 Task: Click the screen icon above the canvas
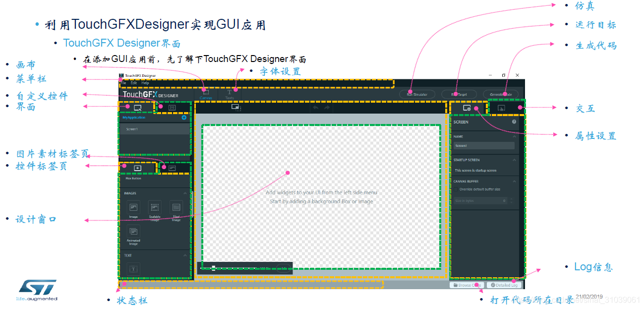point(235,107)
